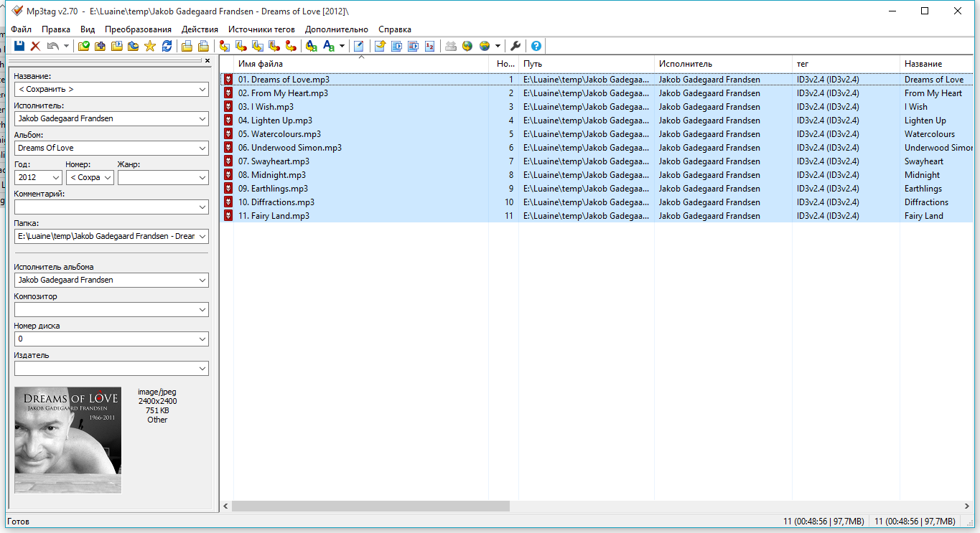980x533 pixels.
Task: Open the Источники тегов menu
Action: [x=261, y=29]
